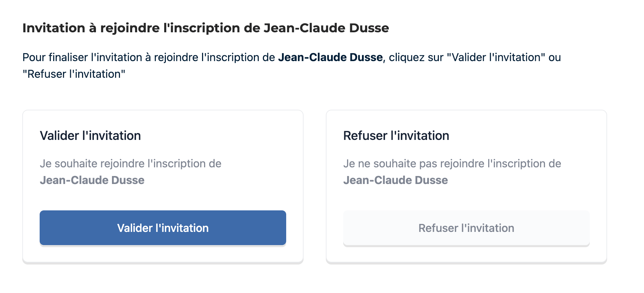Click the blue Valider l'invitation button
This screenshot has width=644, height=293.
coord(163,228)
